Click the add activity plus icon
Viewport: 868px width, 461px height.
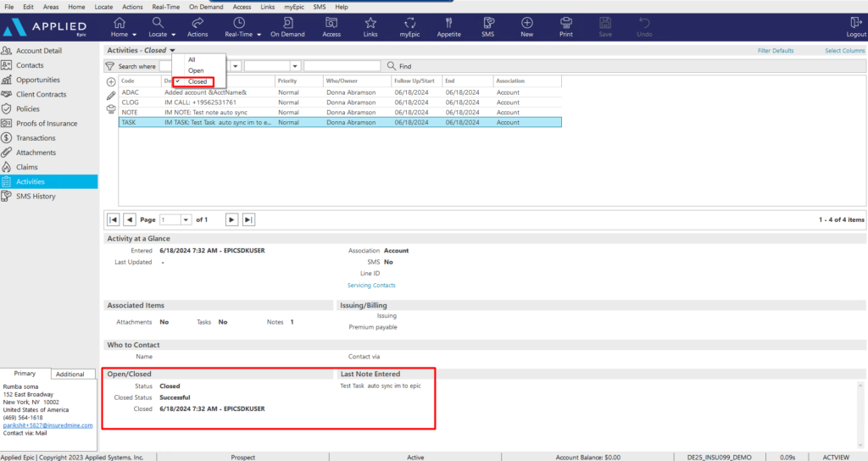(111, 82)
